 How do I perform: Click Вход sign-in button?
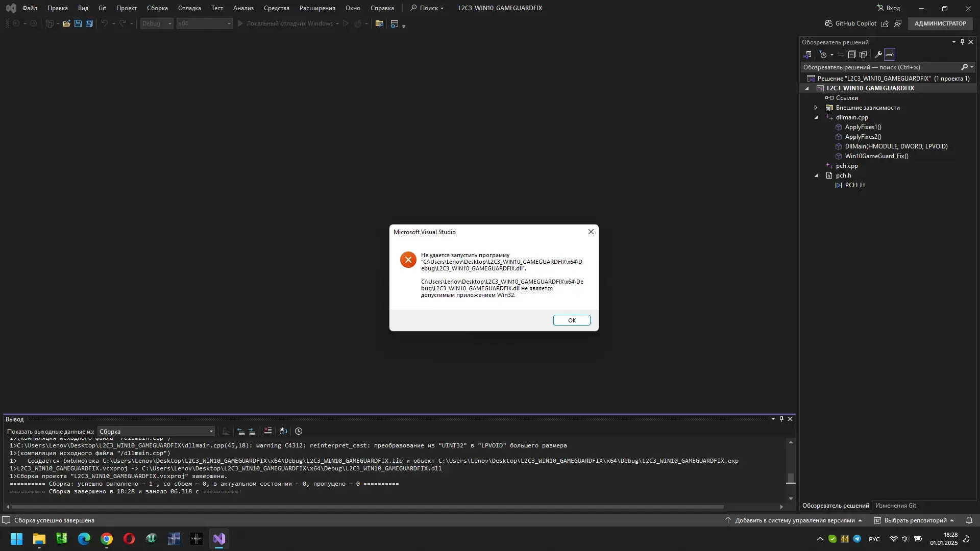pyautogui.click(x=889, y=8)
